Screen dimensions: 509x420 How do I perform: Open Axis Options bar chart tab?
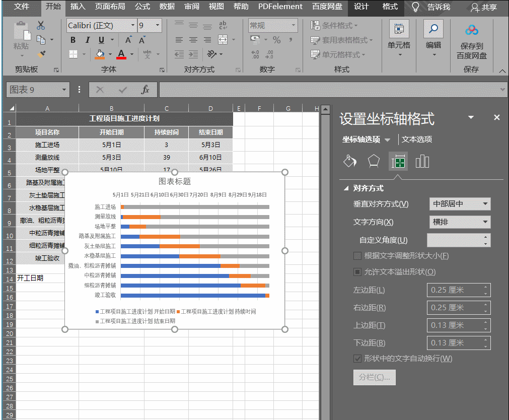[x=422, y=161]
